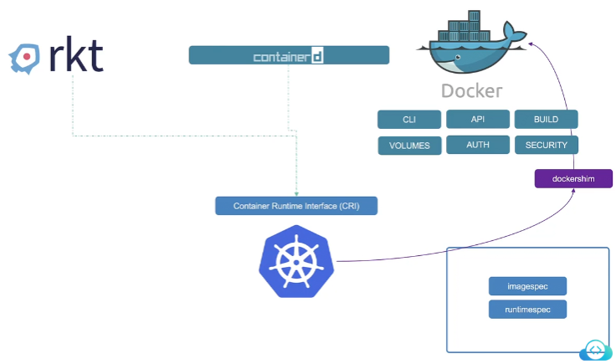Screen dimensions: 616x364
Task: Select the CLI box
Action: (409, 120)
